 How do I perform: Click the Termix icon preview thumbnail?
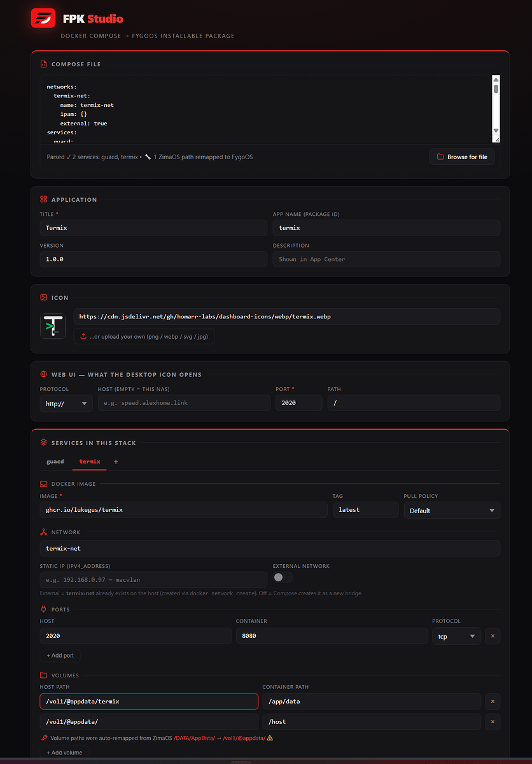53,327
